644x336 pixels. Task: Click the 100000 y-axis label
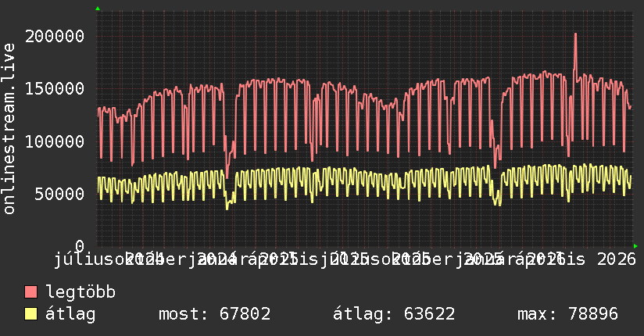point(55,141)
